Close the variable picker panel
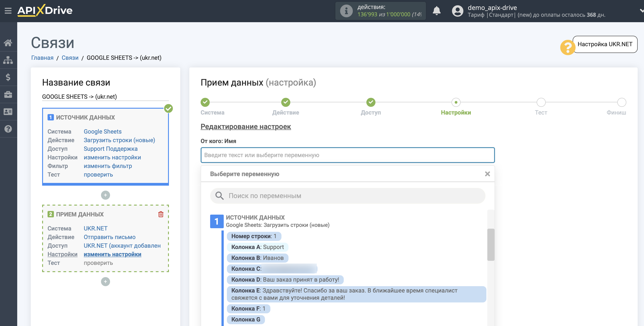Viewport: 644px width, 326px height. pyautogui.click(x=487, y=174)
